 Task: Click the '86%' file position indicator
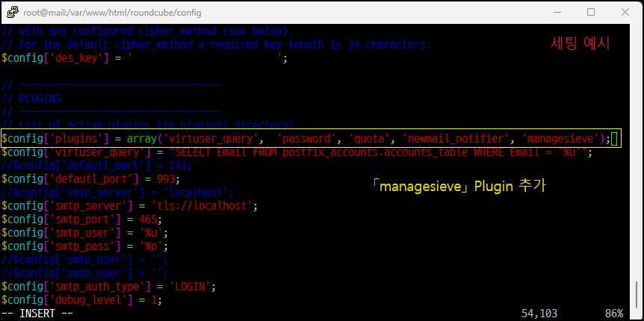pos(613,314)
